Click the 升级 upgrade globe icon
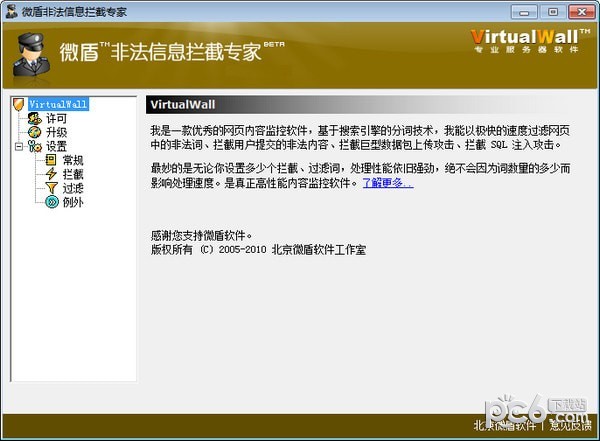 (34, 132)
